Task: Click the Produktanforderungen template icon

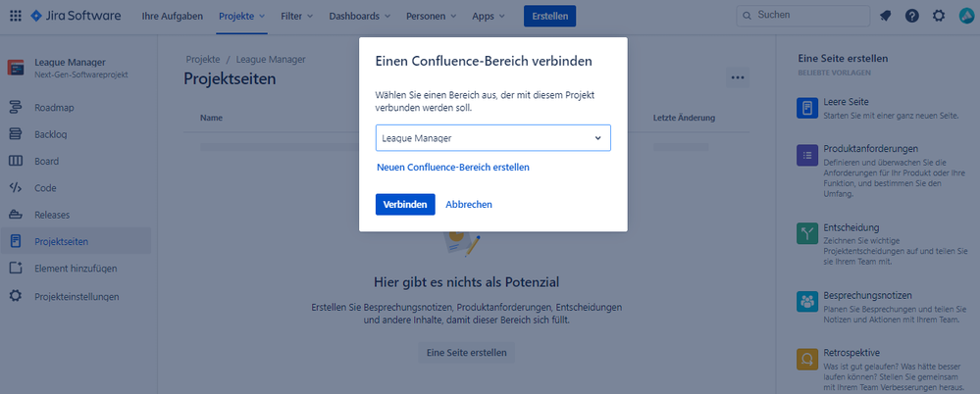Action: [x=807, y=155]
